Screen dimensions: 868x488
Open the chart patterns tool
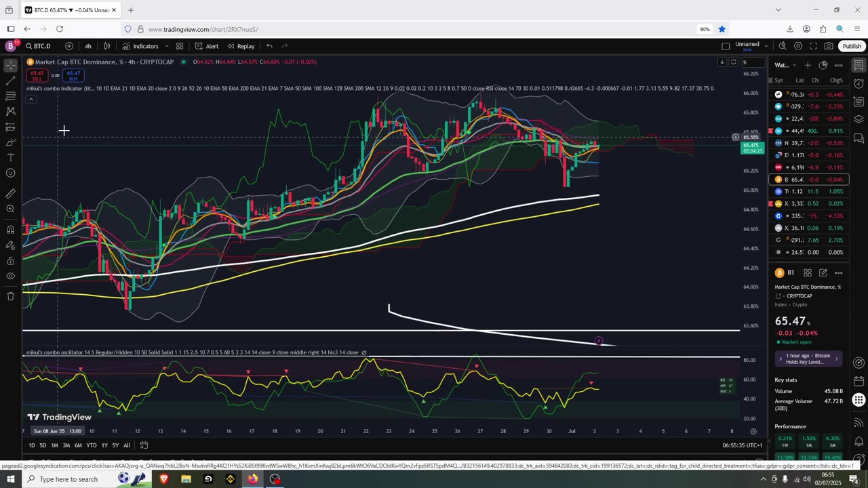[x=11, y=111]
